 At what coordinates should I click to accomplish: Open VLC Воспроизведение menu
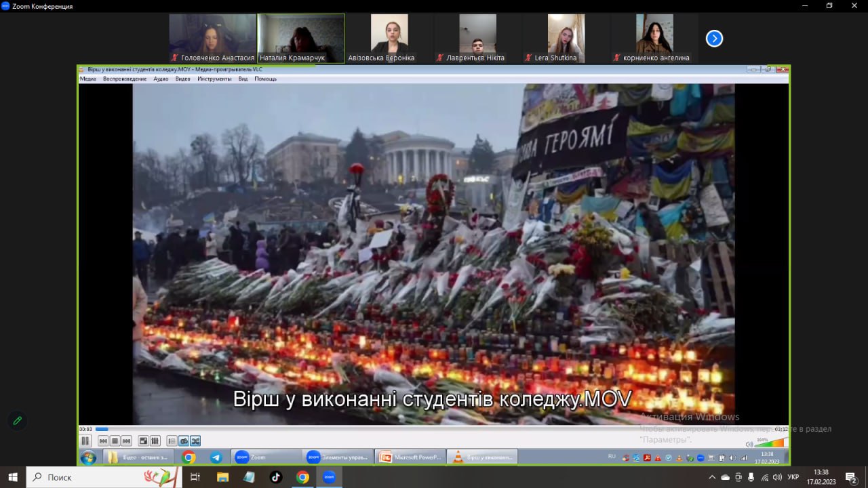[x=125, y=79]
